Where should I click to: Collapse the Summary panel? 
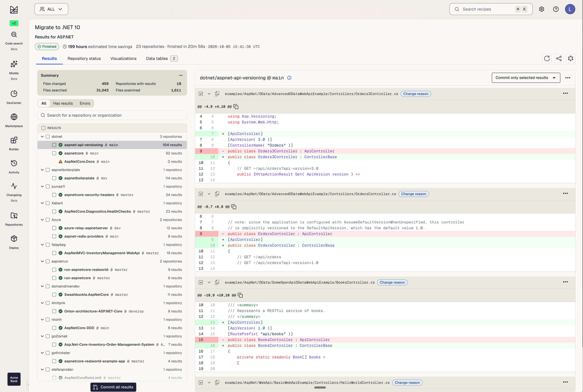(181, 75)
